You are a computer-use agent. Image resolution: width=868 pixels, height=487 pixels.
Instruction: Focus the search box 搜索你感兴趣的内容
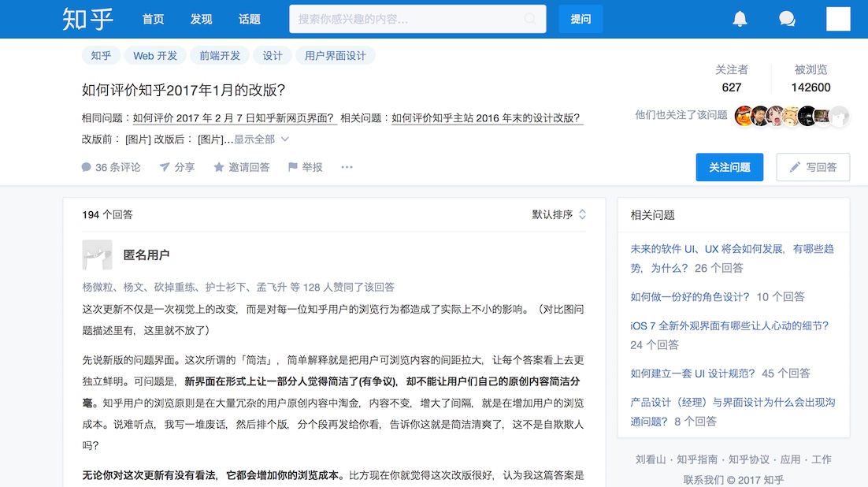pyautogui.click(x=417, y=19)
